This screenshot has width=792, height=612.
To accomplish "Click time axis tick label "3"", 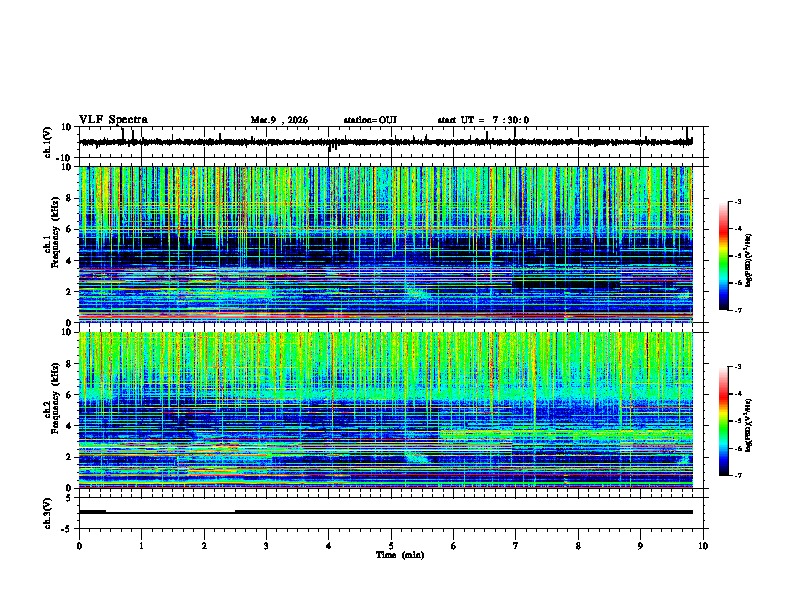I will click(266, 546).
